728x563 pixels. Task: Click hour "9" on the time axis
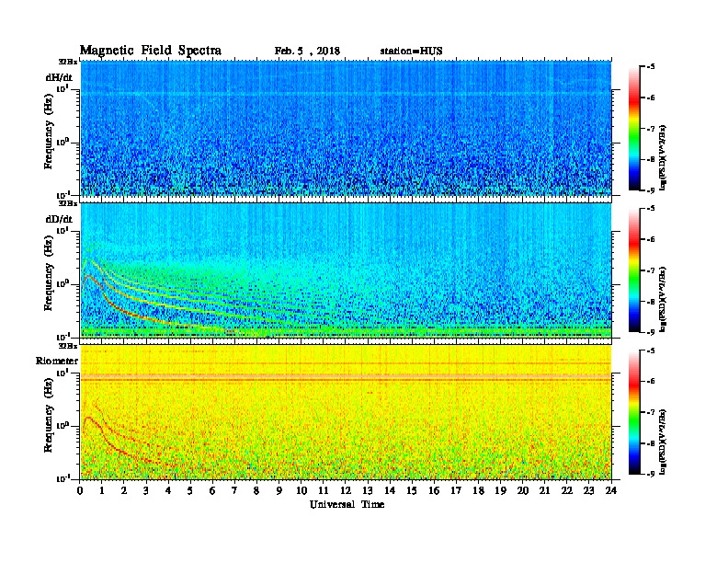tap(279, 491)
